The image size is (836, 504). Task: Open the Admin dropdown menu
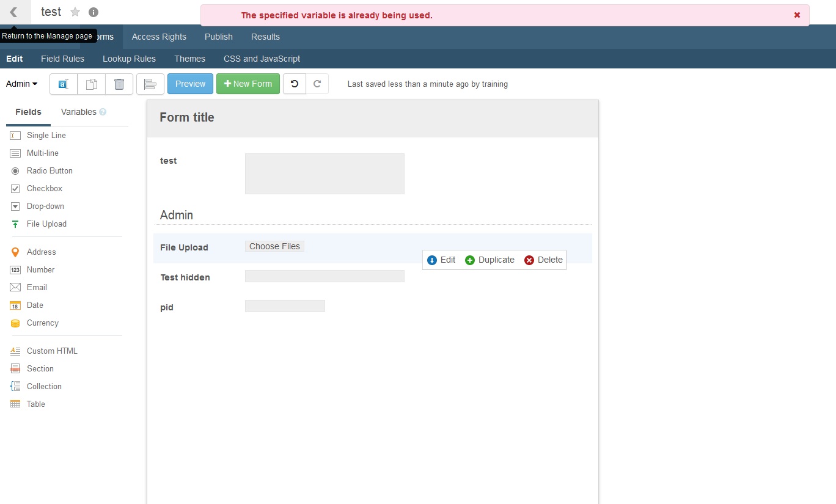tap(22, 84)
